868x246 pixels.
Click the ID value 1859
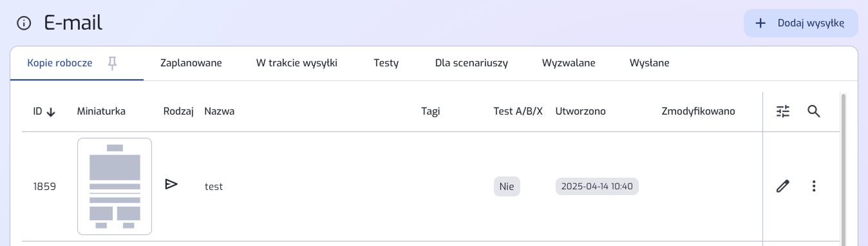(x=44, y=187)
